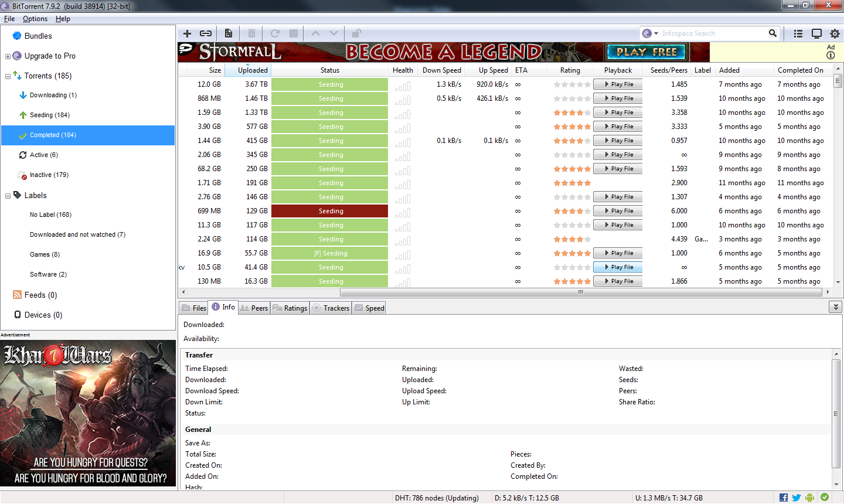Select the Software (2) label
The width and height of the screenshot is (844, 504).
click(x=48, y=274)
